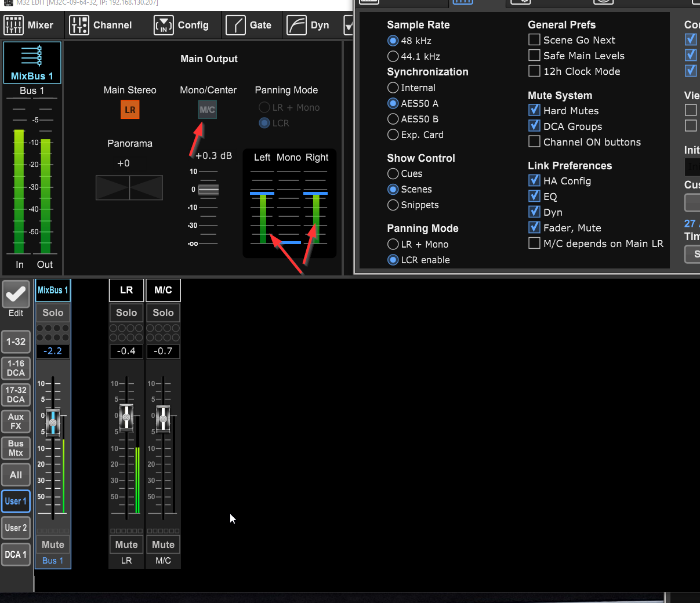Show the 17-32 DCA layer
This screenshot has width=700, height=603.
16,395
